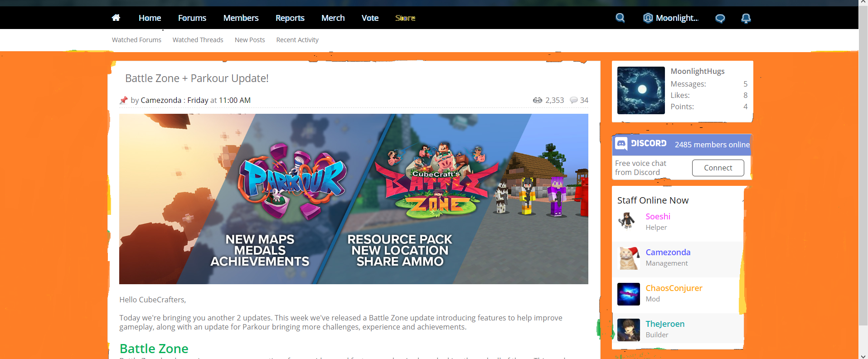The width and height of the screenshot is (868, 359).
Task: Click the comments bubble icon next to 34
Action: tap(573, 100)
